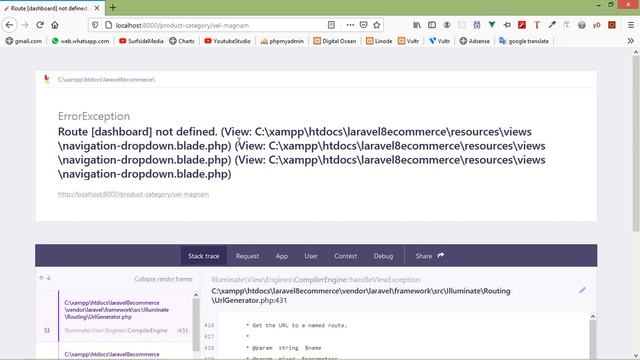Open the browser home page

[x=55, y=25]
